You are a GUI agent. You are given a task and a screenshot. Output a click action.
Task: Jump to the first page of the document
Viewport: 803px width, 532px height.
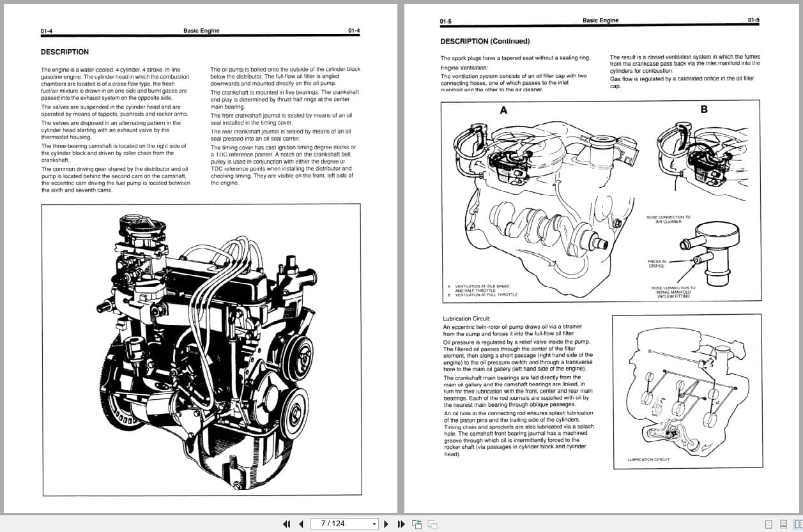[x=287, y=524]
